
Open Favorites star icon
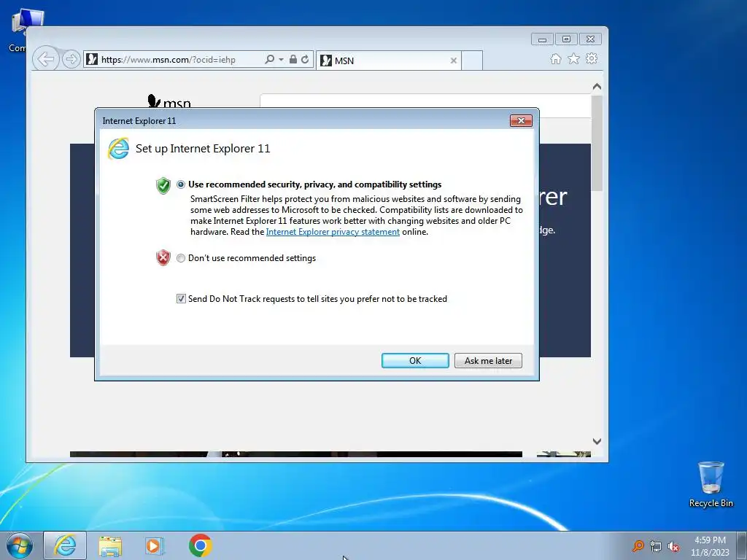click(573, 58)
